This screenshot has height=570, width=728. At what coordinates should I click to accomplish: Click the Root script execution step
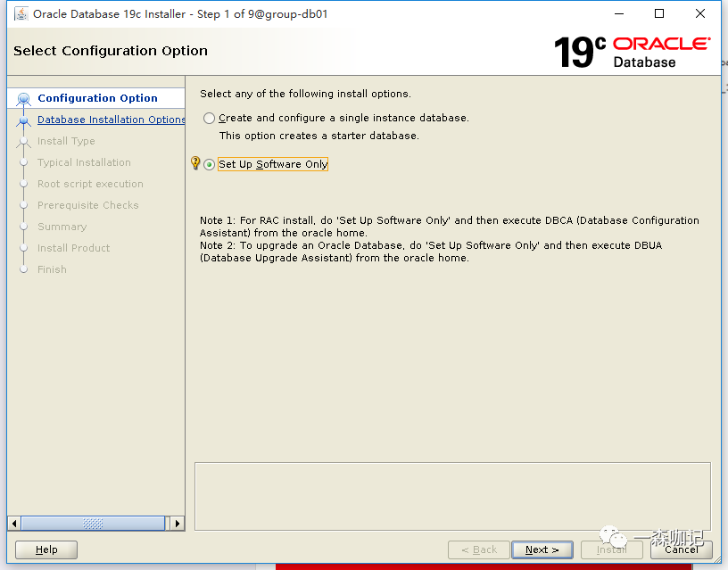[90, 184]
